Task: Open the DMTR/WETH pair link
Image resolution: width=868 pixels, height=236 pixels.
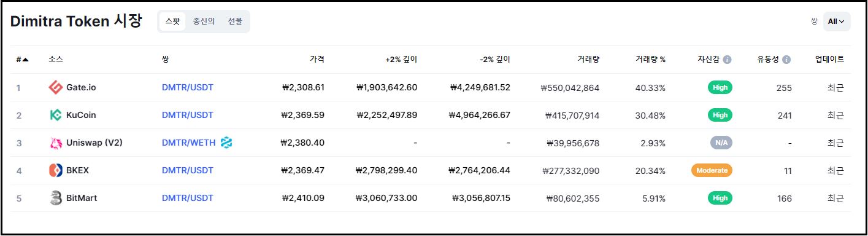Action: (189, 143)
